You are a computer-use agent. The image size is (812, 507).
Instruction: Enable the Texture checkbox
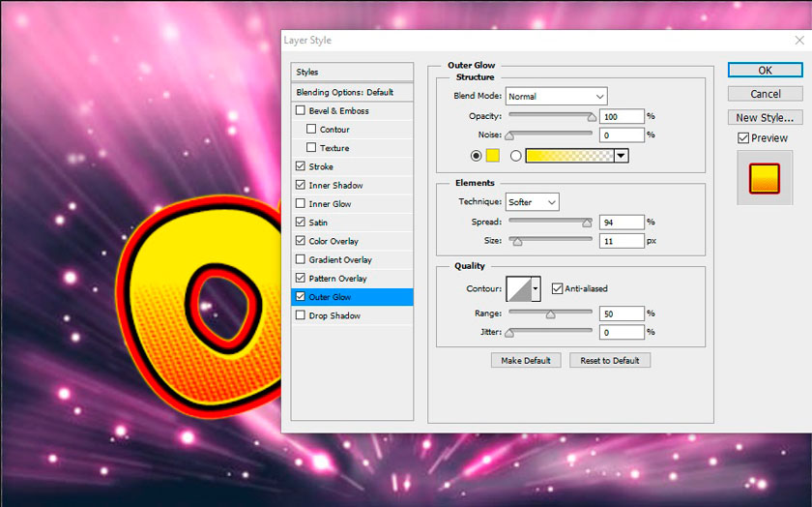311,148
